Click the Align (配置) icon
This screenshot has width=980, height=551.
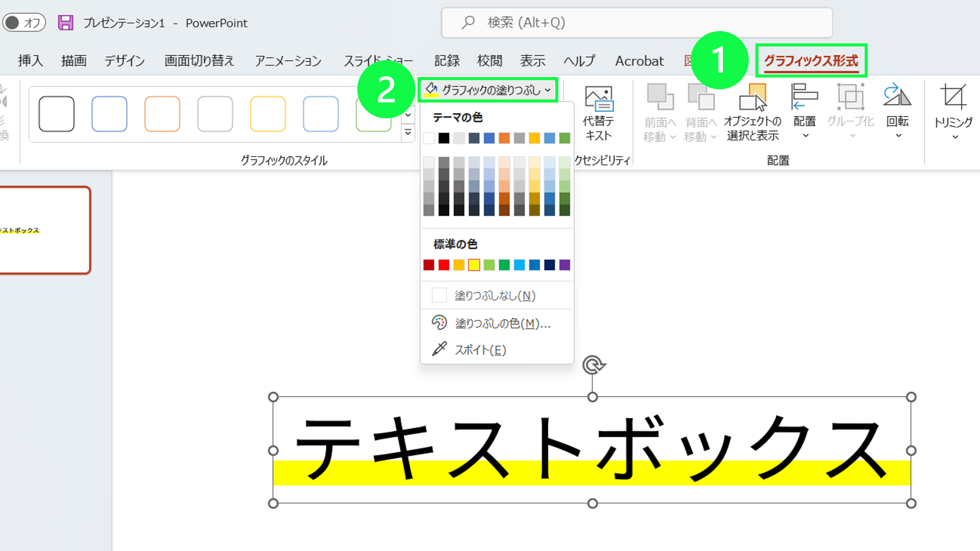[x=804, y=97]
